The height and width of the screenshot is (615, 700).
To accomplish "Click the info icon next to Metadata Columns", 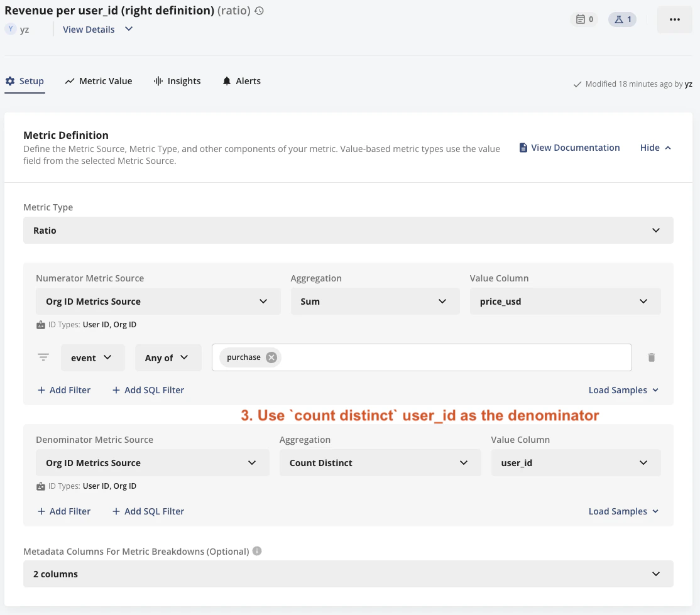I will click(x=257, y=551).
